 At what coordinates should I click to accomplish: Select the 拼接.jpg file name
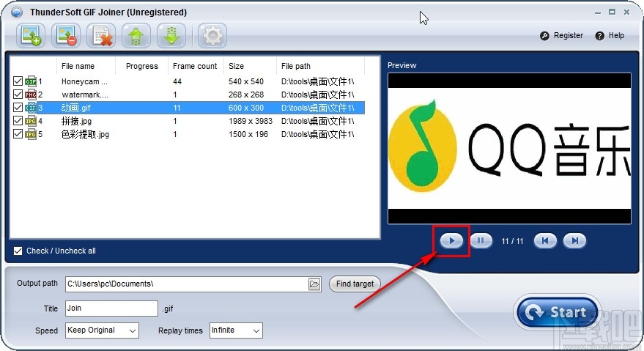coord(76,121)
